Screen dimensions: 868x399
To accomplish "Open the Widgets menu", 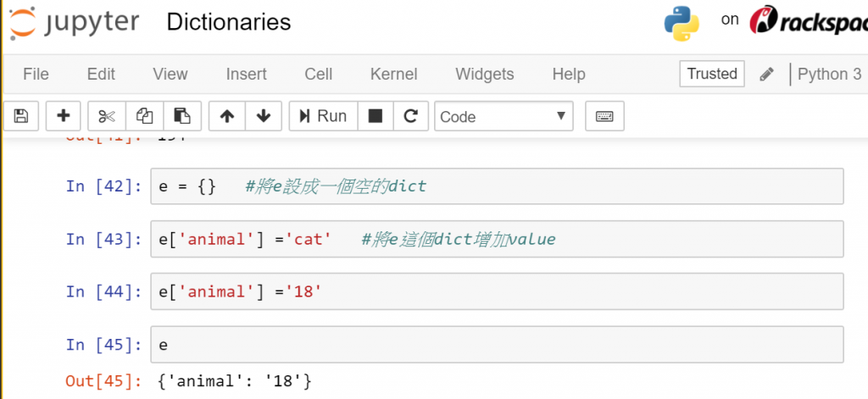I will click(x=484, y=75).
